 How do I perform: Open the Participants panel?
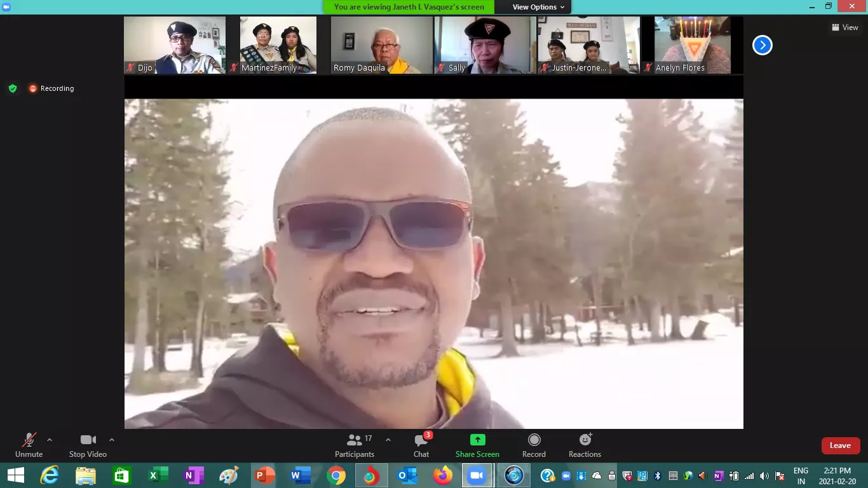coord(355,445)
